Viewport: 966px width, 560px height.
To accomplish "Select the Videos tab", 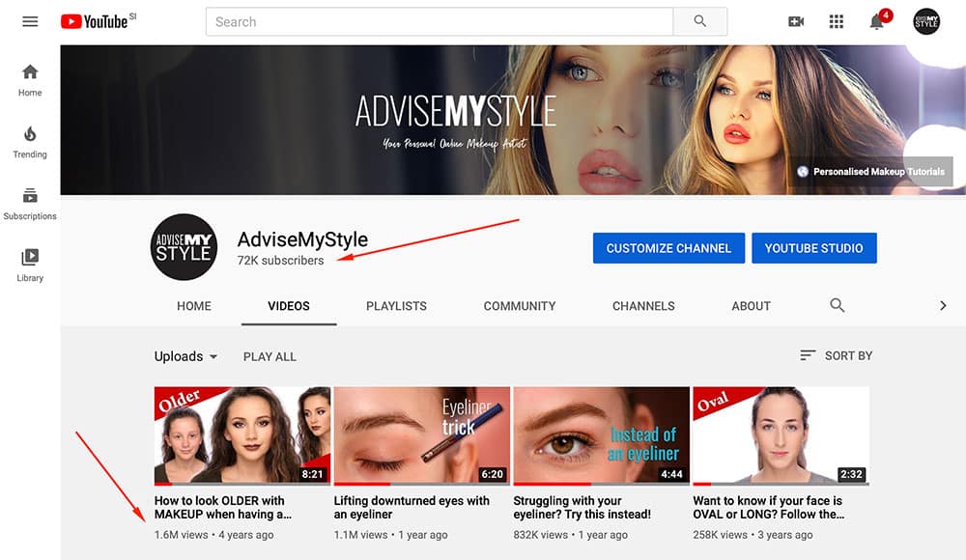I will [x=289, y=306].
